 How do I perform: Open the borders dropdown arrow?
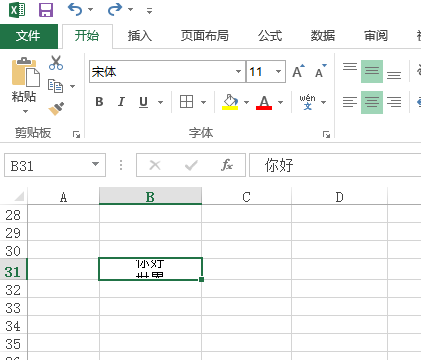point(203,102)
